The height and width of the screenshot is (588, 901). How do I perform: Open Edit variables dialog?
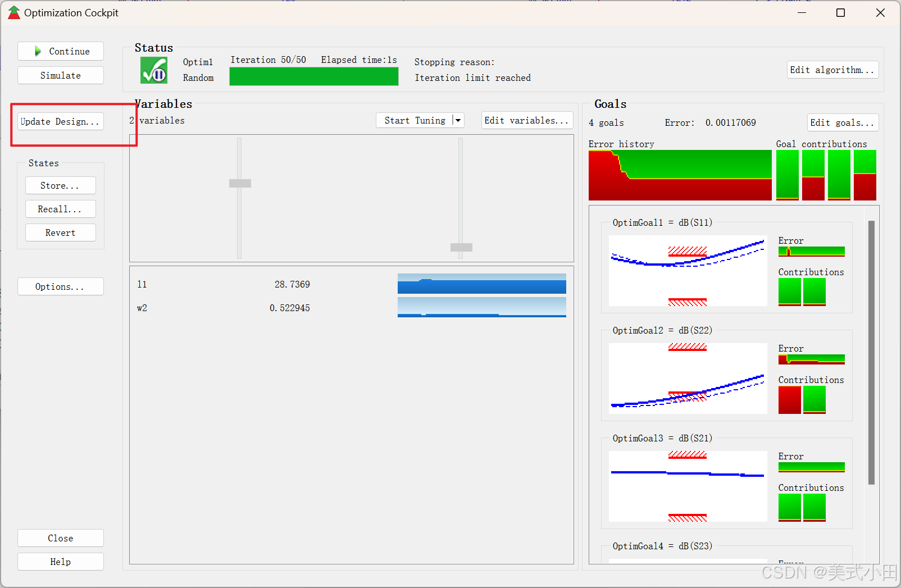pos(527,120)
